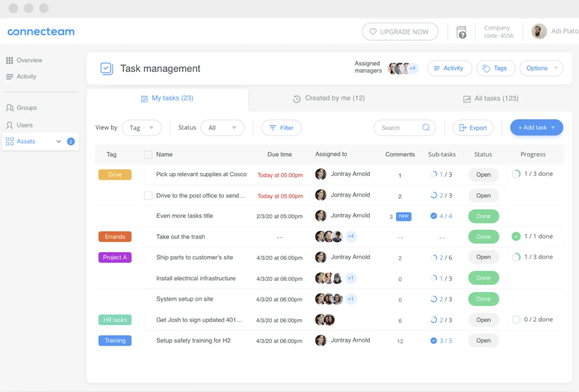Click the search magnifier icon
Image resolution: width=579 pixels, height=392 pixels.
[x=426, y=128]
